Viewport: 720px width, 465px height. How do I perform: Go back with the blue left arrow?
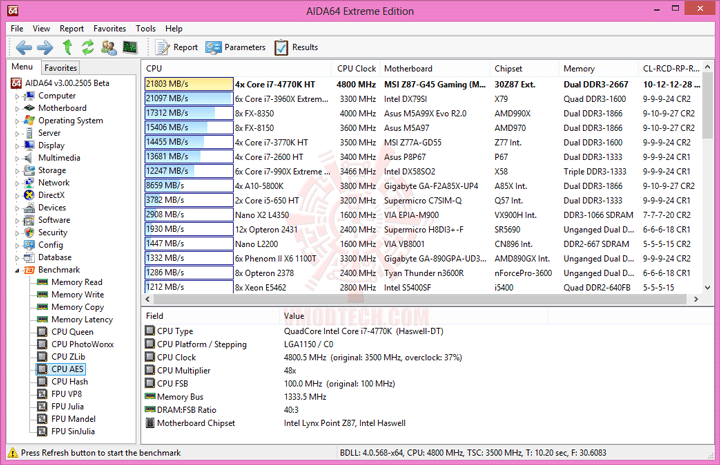[23, 47]
